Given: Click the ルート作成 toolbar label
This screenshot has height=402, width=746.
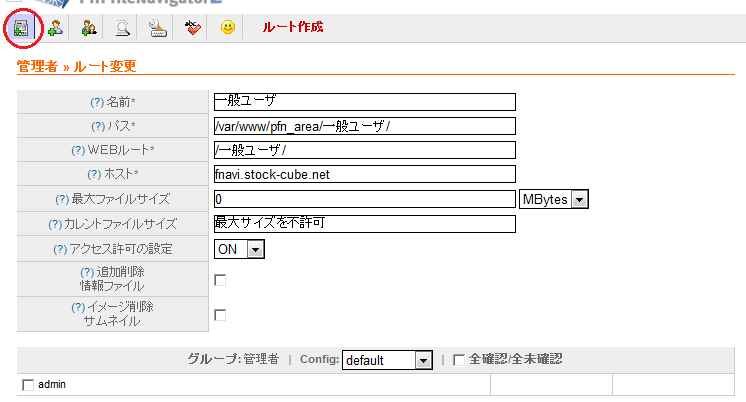Looking at the screenshot, I should 292,27.
